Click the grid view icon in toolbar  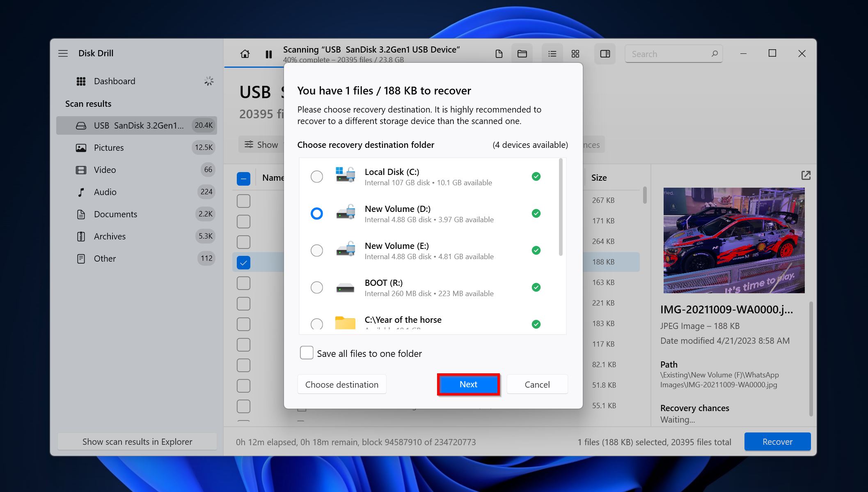point(575,53)
